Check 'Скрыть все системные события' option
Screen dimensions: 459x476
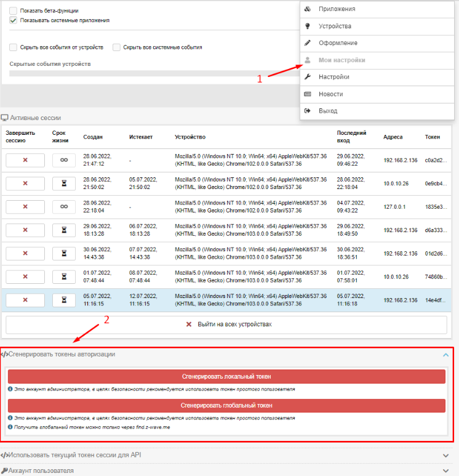coord(116,47)
